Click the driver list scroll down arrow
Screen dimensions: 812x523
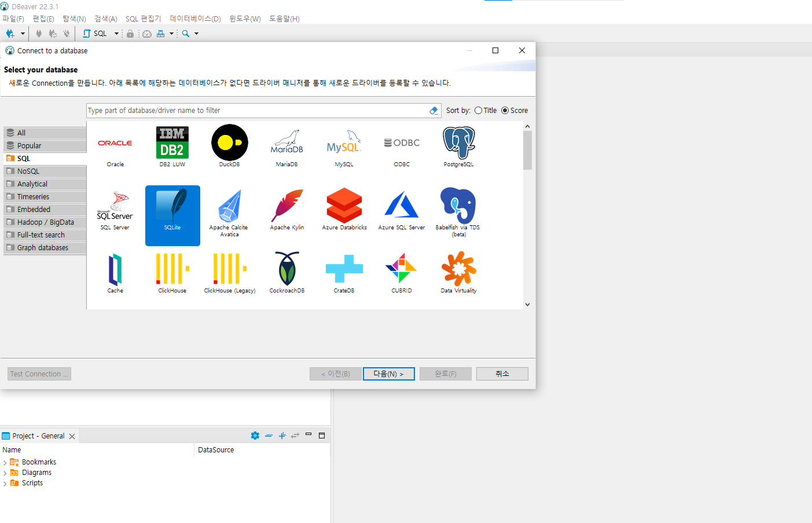pyautogui.click(x=527, y=305)
